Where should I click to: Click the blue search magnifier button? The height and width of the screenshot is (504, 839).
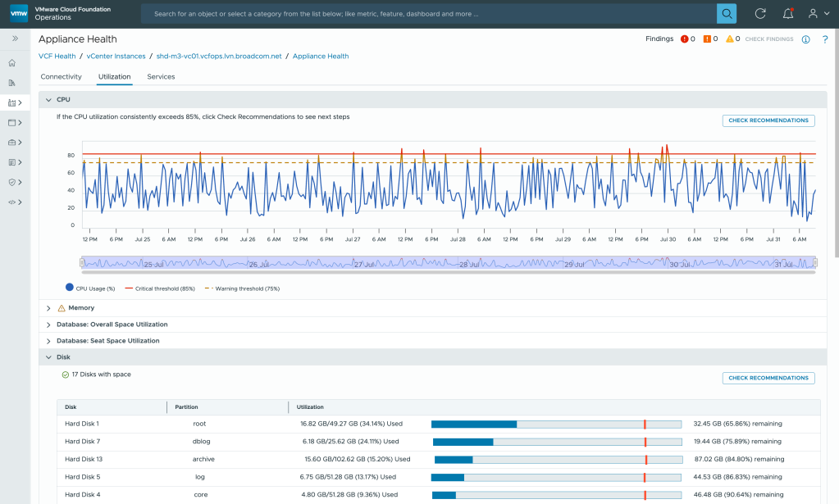[x=727, y=14]
